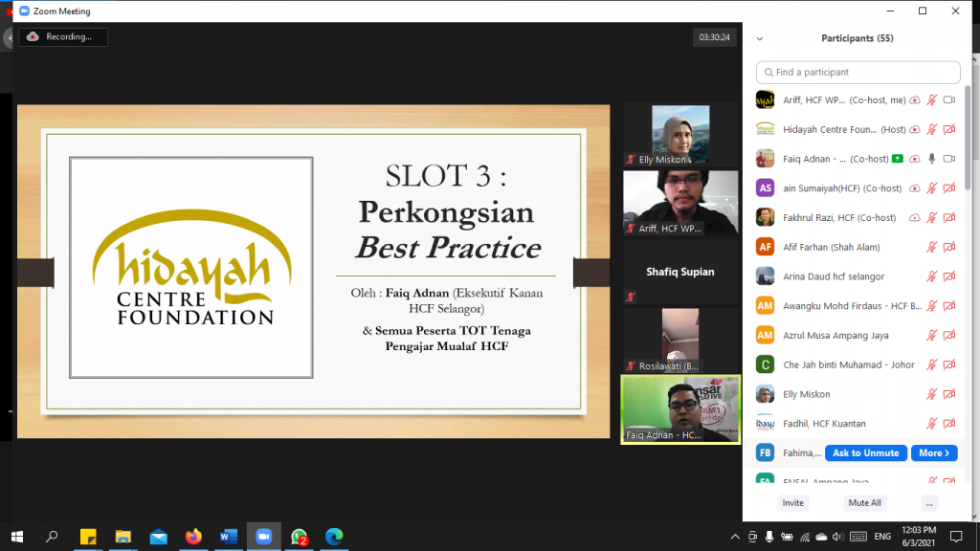
Task: Click Fakhrul Razi's cloud recording icon
Action: tap(914, 217)
